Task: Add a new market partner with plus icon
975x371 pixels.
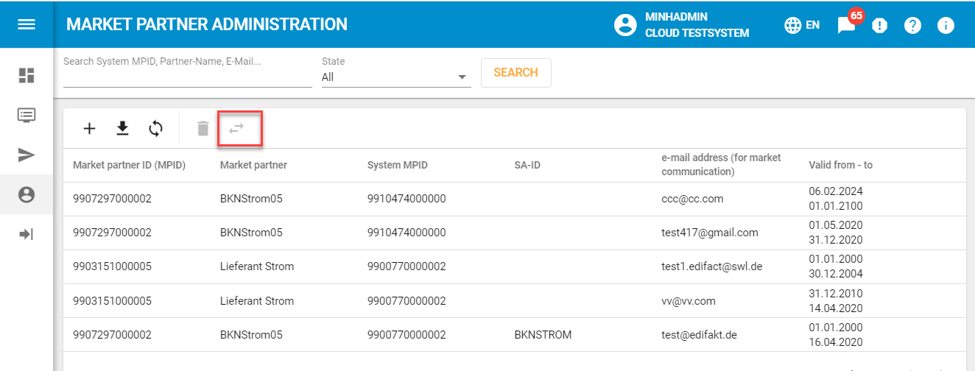Action: [x=90, y=129]
